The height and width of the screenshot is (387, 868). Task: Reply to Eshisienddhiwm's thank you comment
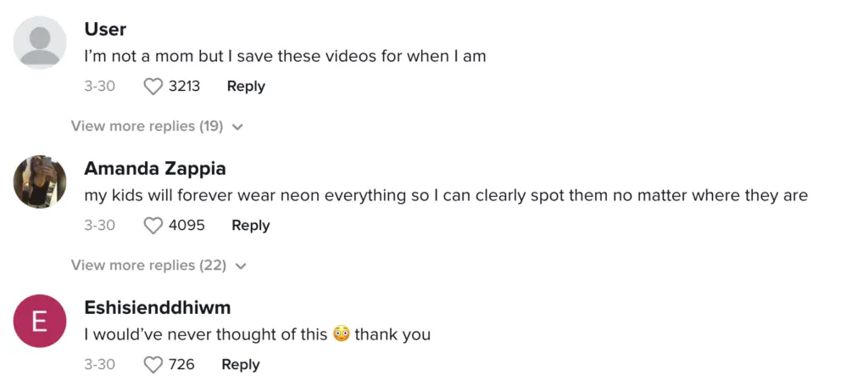click(240, 365)
